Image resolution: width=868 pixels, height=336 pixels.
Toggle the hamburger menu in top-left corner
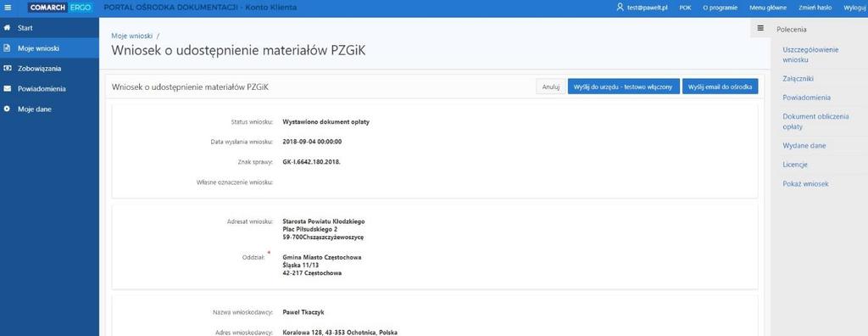pyautogui.click(x=8, y=8)
